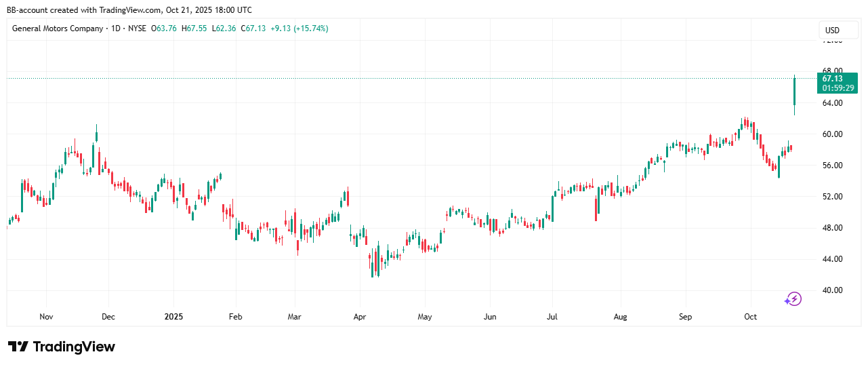Click the high value H67.55 in legend
The image size is (868, 367).
pyautogui.click(x=197, y=28)
